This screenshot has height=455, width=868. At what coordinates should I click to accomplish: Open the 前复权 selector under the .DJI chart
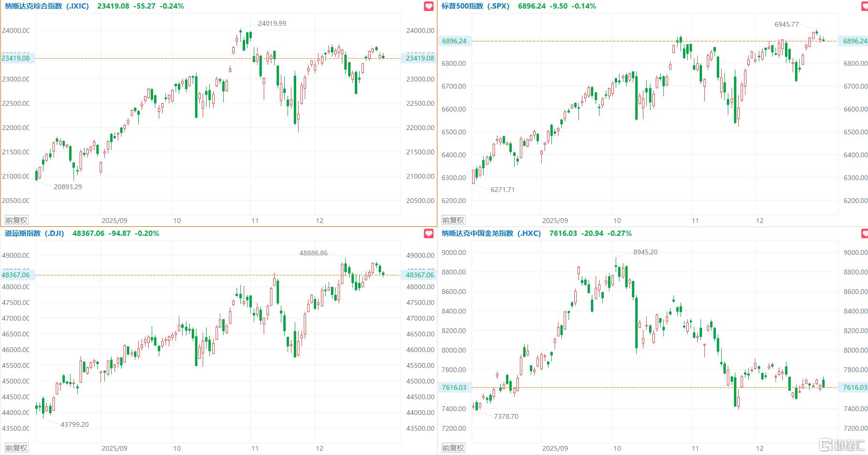coord(16,448)
